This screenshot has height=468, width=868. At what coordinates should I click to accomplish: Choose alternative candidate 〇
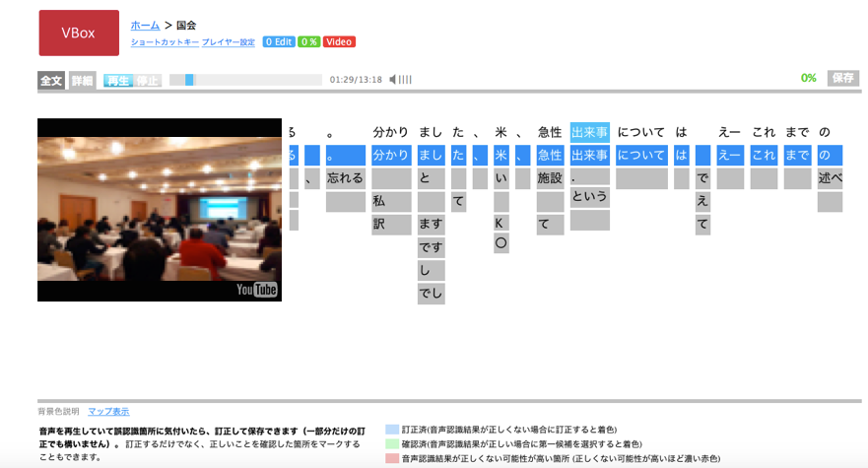(x=501, y=243)
